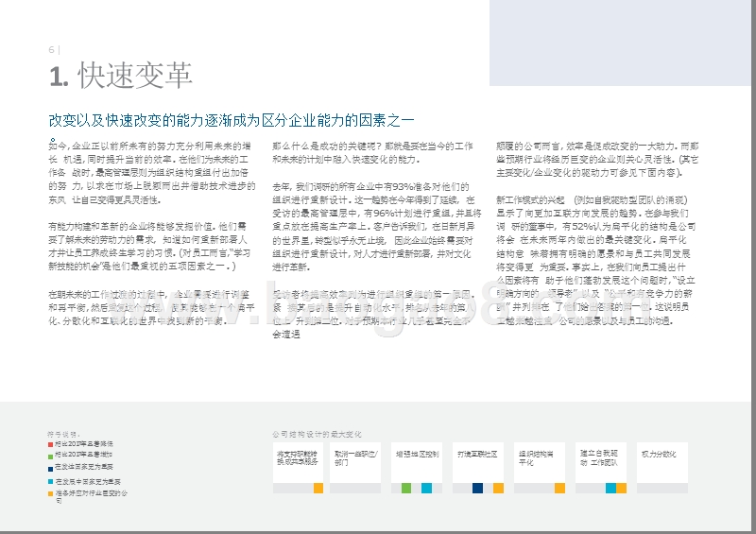Click legend label 准备好应对行业巨变的公司
Screen dimensions: 756x534
91,497
